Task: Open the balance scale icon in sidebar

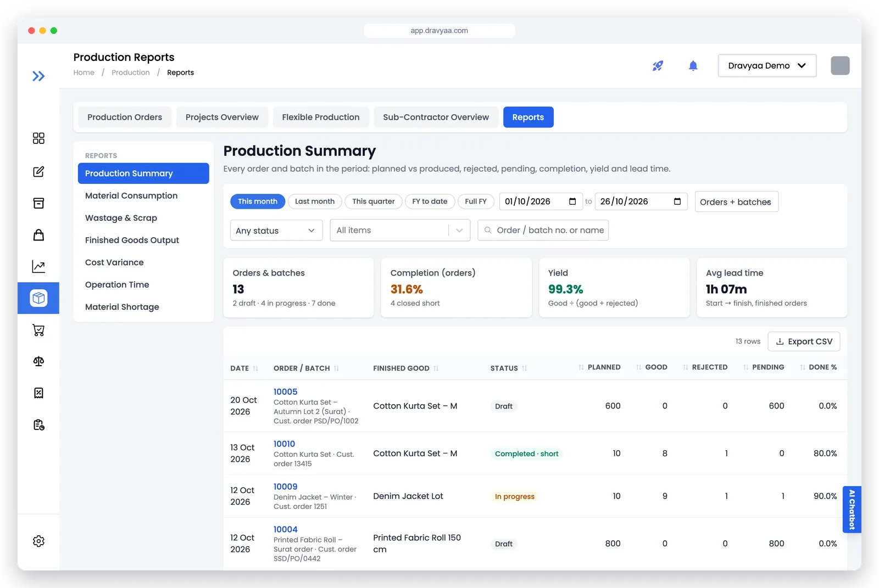Action: tap(38, 361)
